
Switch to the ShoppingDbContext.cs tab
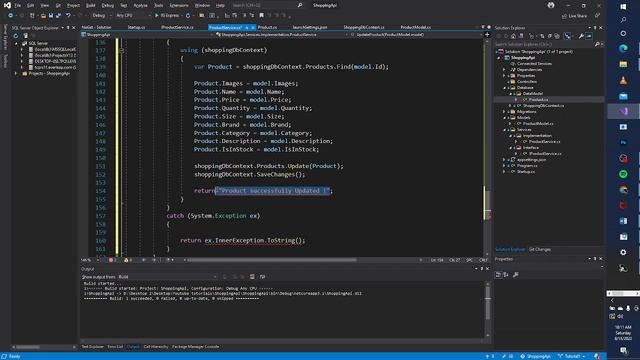(x=364, y=27)
